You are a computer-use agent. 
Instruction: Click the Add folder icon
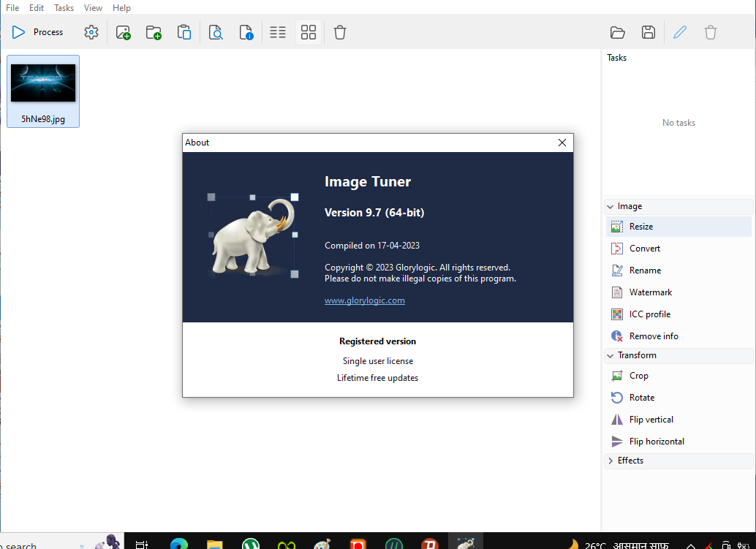pos(154,32)
